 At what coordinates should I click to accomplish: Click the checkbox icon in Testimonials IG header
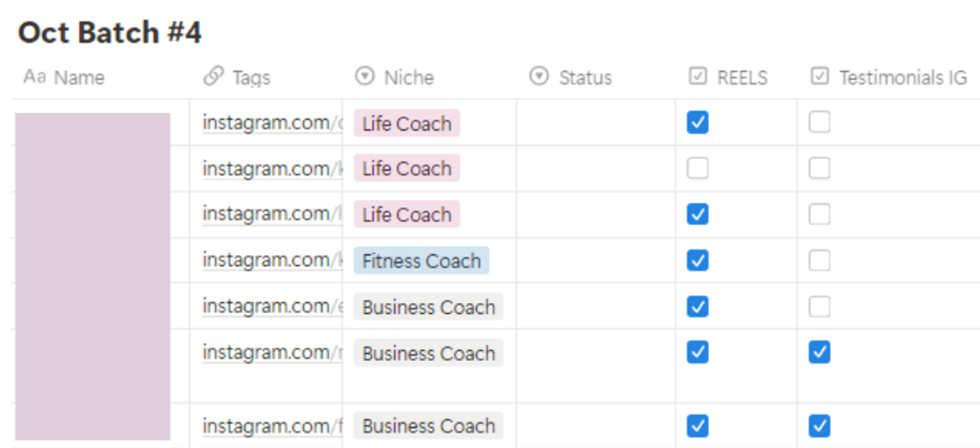tap(820, 76)
